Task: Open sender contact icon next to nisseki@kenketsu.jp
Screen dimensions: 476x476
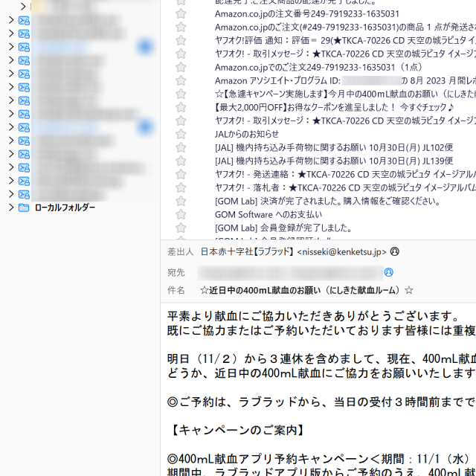Action: click(395, 251)
